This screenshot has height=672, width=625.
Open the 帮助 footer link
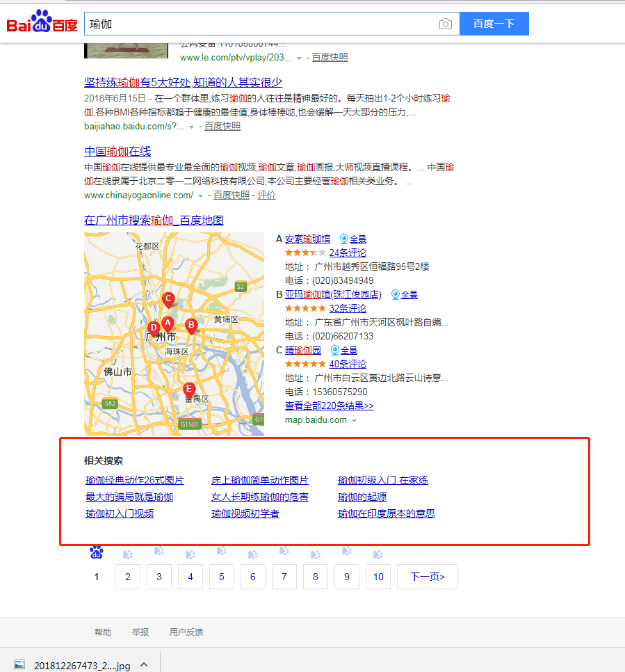point(102,632)
